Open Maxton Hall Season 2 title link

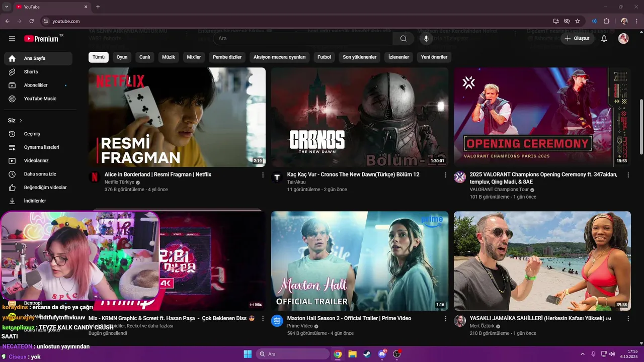349,318
